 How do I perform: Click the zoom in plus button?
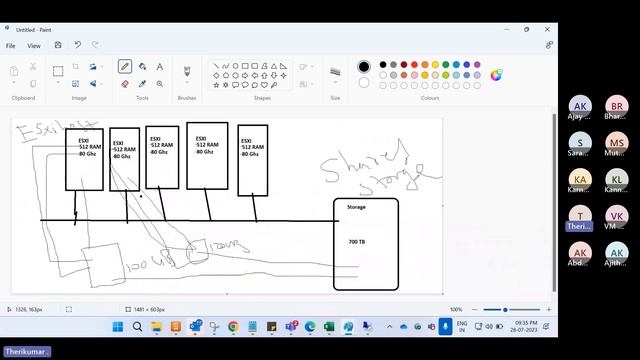click(549, 309)
